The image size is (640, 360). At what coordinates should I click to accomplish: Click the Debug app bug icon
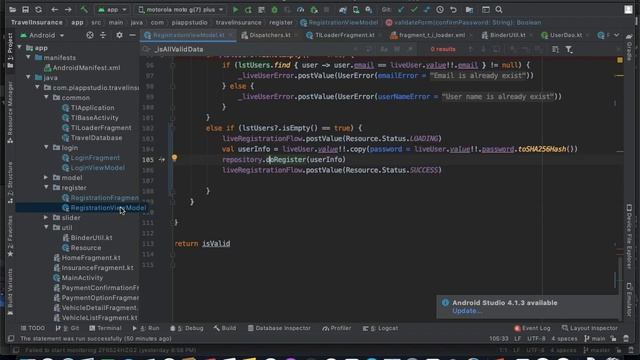click(x=275, y=9)
